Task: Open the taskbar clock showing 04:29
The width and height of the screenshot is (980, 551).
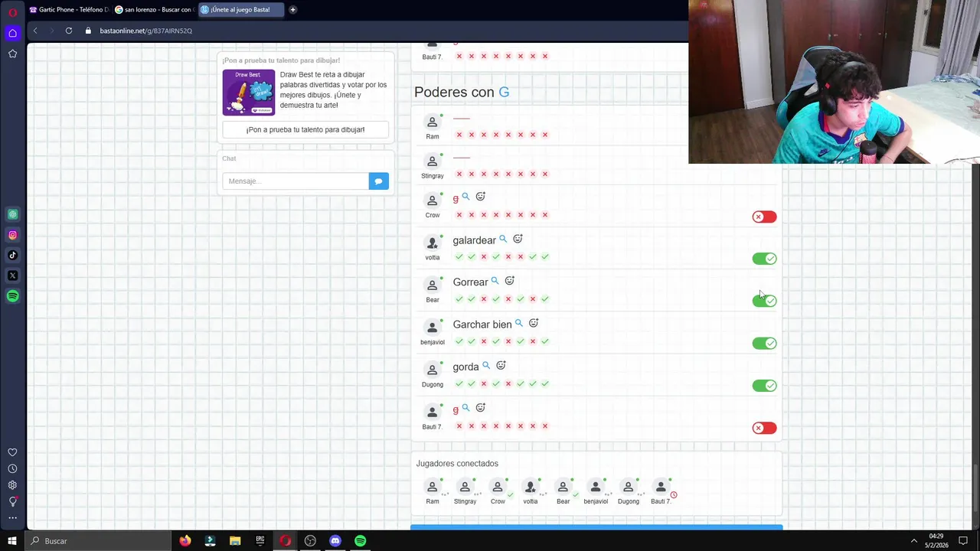Action: [936, 541]
